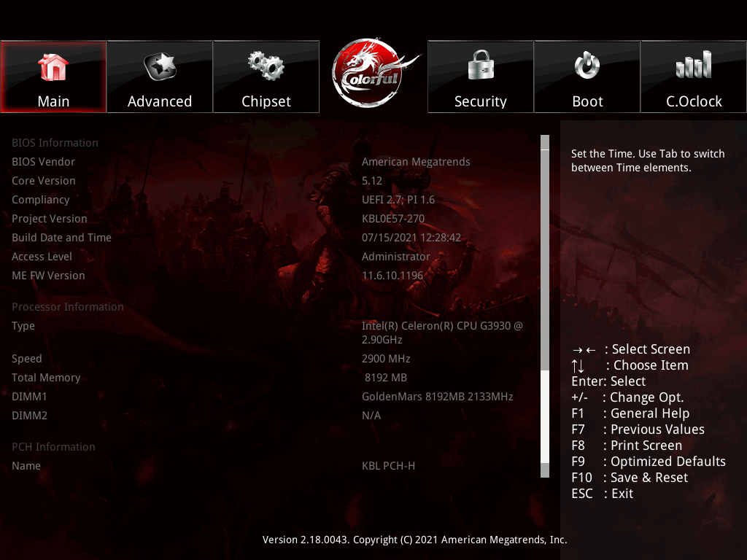Click the Intel Celeron G3930 processor type
The image size is (747, 560).
coord(442,332)
